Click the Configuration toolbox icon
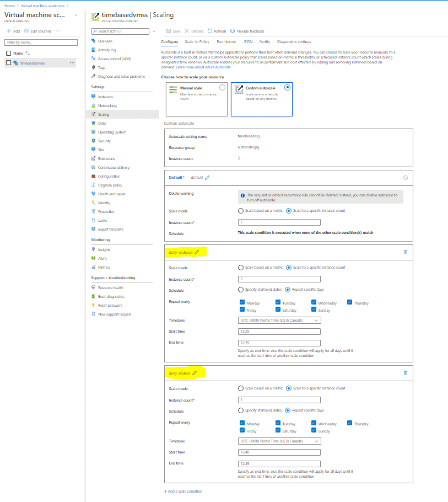This screenshot has height=502, width=448. coord(93,176)
